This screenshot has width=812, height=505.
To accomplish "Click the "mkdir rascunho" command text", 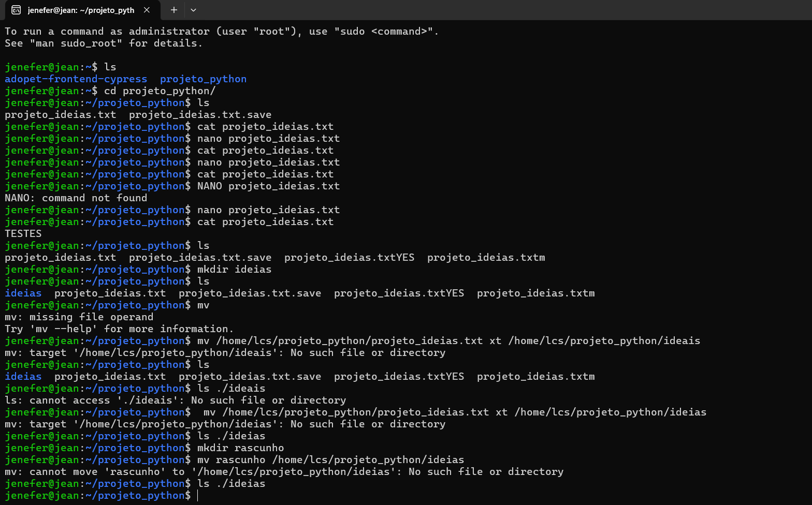I will (240, 448).
